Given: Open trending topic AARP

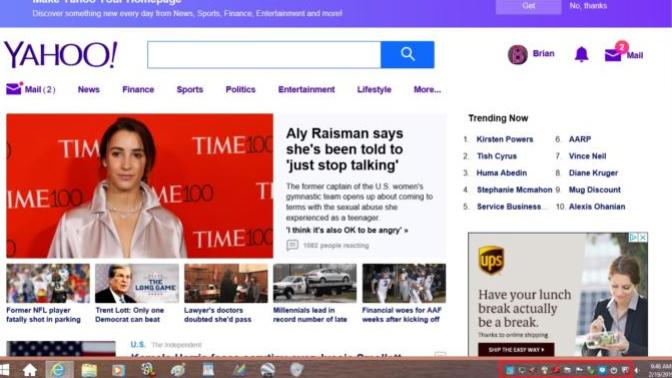Looking at the screenshot, I should click(x=580, y=139).
